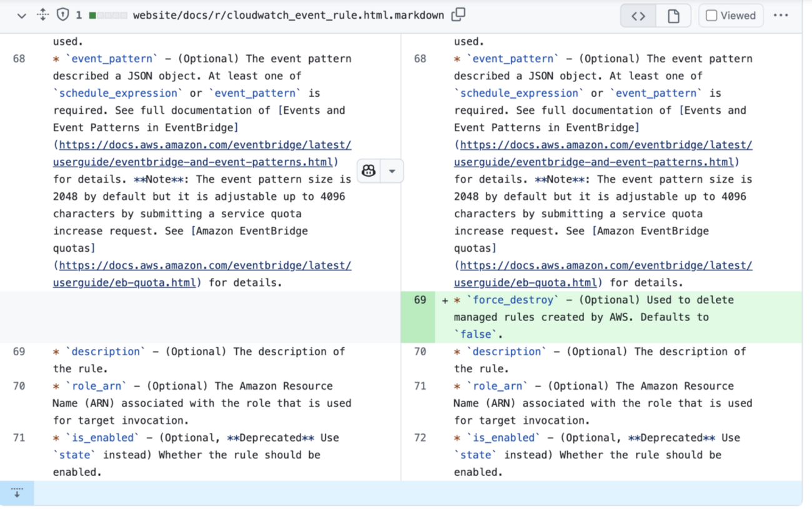
Task: Click the expand all lines icon
Action: pos(42,15)
